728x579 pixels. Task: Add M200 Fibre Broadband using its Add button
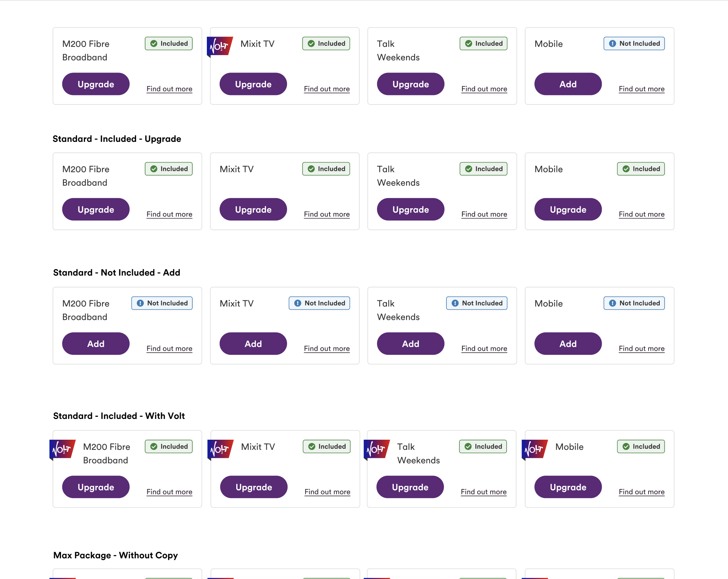click(x=96, y=344)
